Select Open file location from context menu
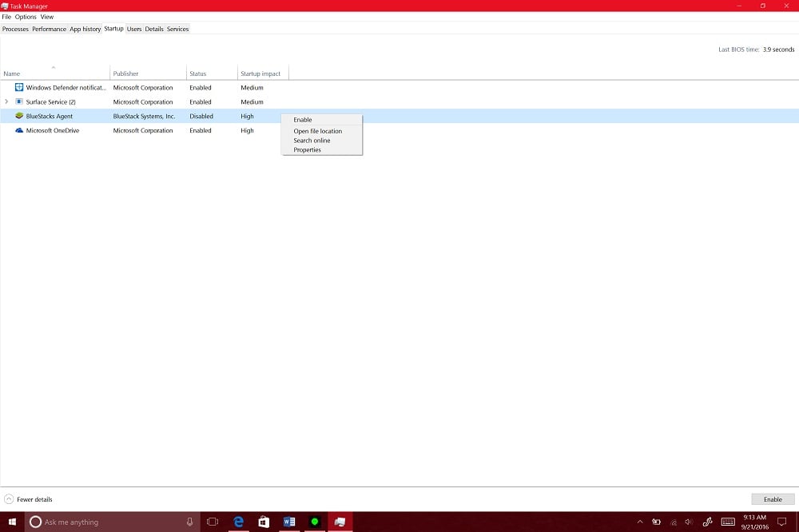The width and height of the screenshot is (799, 532). coord(316,131)
